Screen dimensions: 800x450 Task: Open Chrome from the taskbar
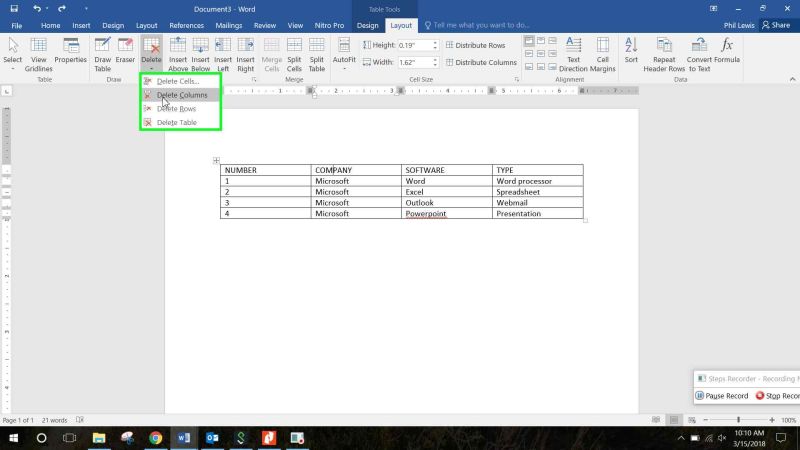pos(156,438)
